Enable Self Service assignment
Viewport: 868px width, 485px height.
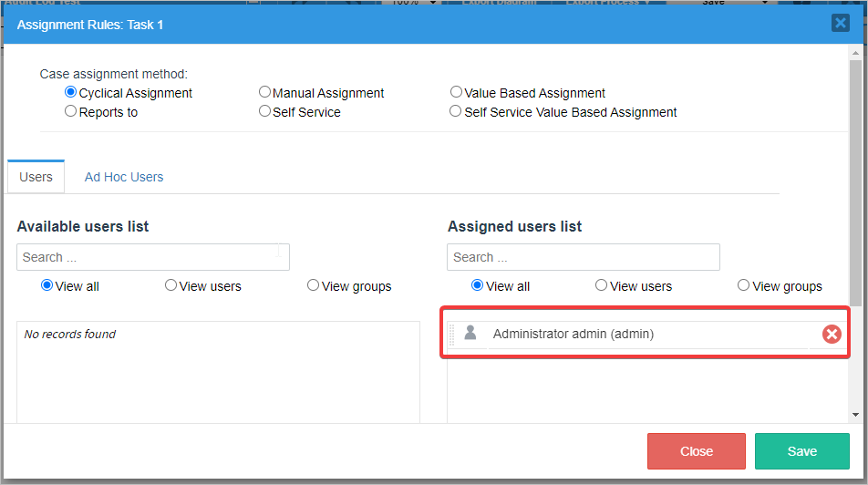point(264,111)
